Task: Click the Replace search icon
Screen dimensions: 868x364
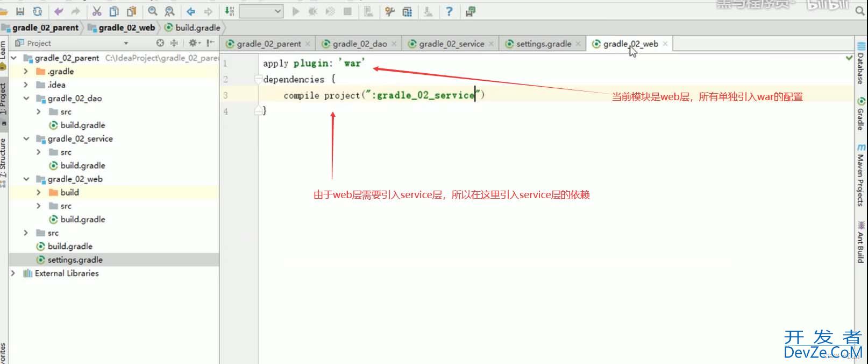Action: point(169,11)
